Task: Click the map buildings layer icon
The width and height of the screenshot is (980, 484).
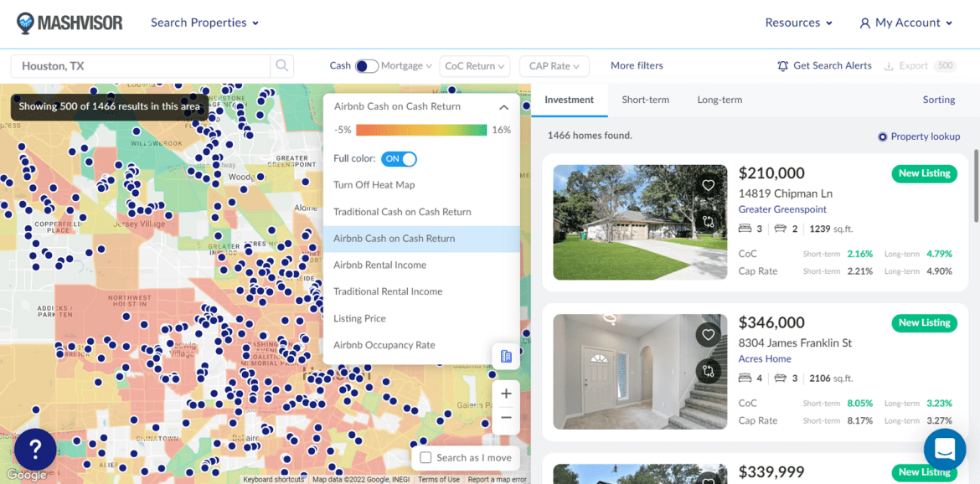Action: (506, 357)
